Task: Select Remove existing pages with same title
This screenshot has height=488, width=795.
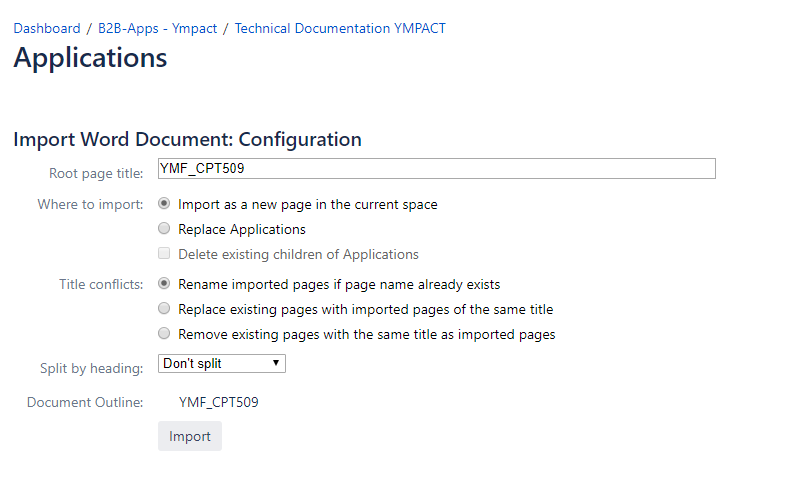Action: click(164, 333)
